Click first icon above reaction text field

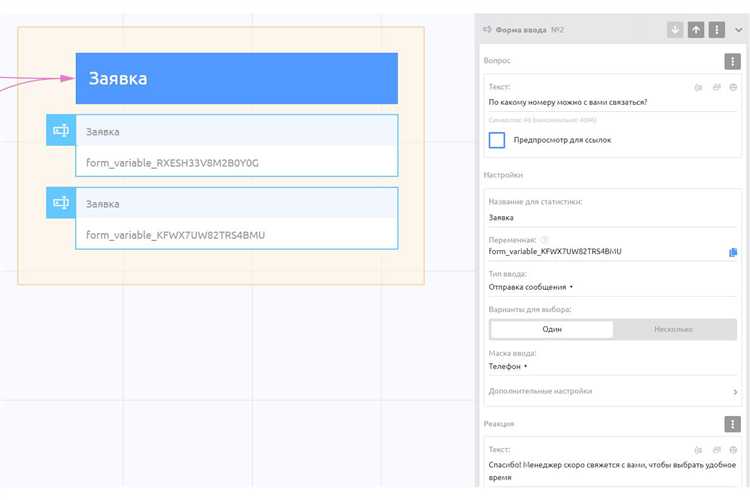tap(698, 450)
